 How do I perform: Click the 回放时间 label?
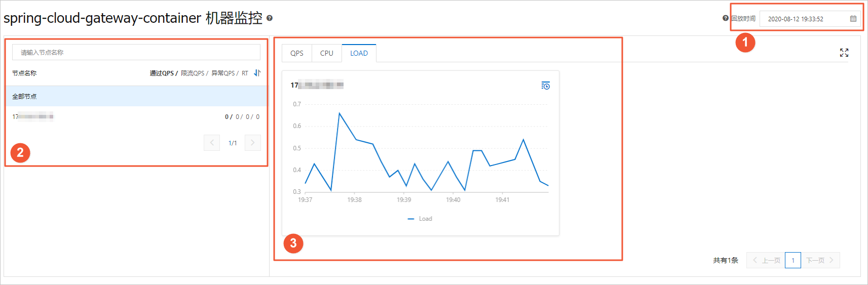743,19
